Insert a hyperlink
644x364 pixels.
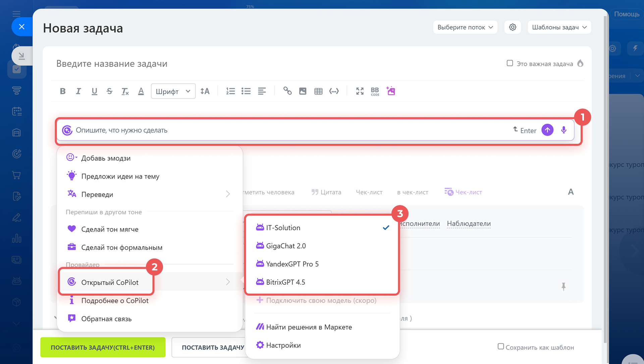[x=287, y=91]
